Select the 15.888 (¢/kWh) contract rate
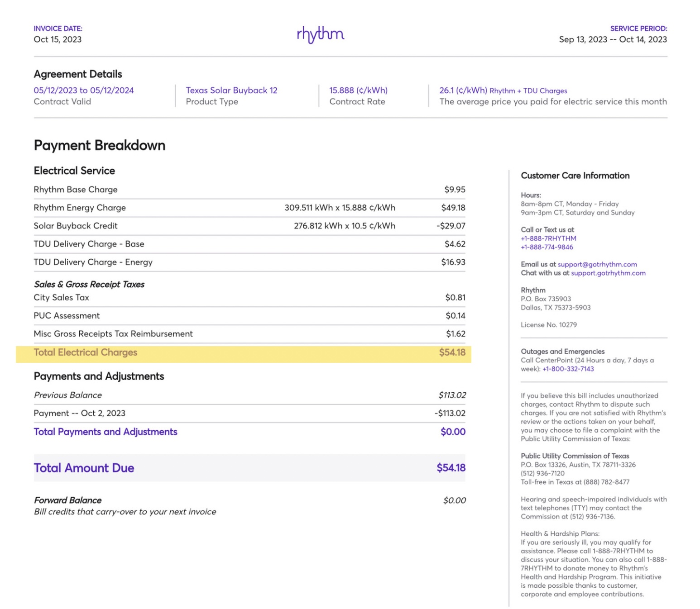This screenshot has height=609, width=700. pos(358,90)
